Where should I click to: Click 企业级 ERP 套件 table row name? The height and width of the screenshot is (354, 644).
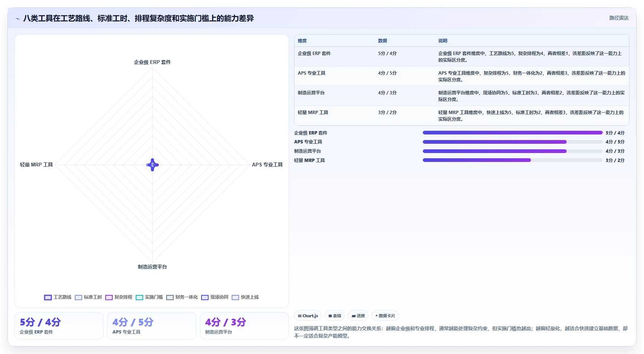click(314, 53)
